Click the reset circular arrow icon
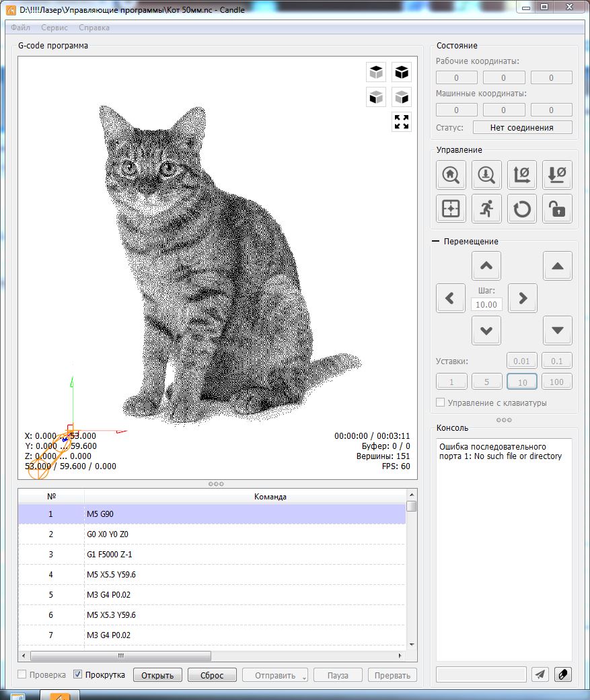 [x=522, y=209]
